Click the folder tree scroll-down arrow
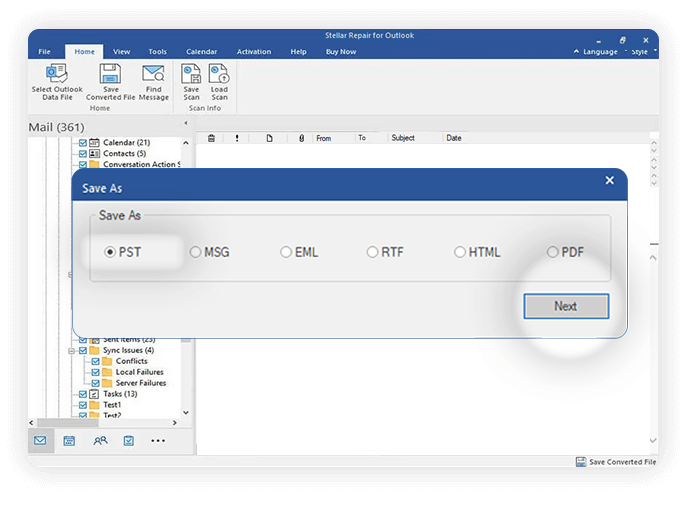The image size is (699, 518). tap(186, 412)
